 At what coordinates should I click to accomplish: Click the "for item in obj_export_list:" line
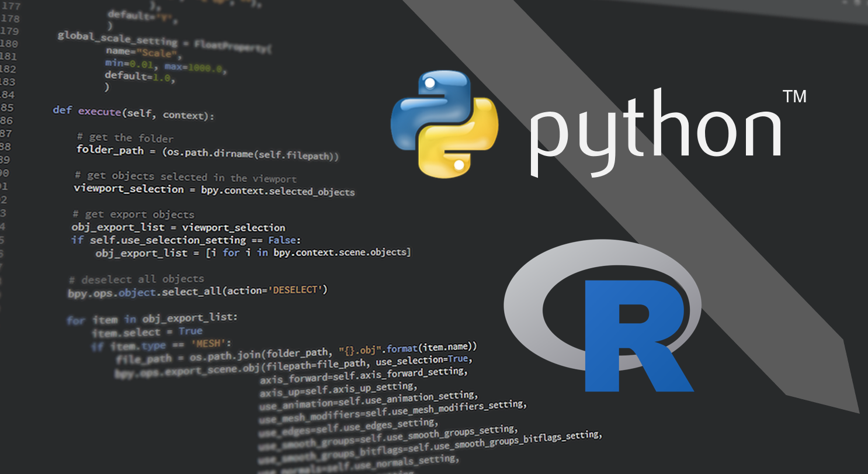click(x=152, y=319)
